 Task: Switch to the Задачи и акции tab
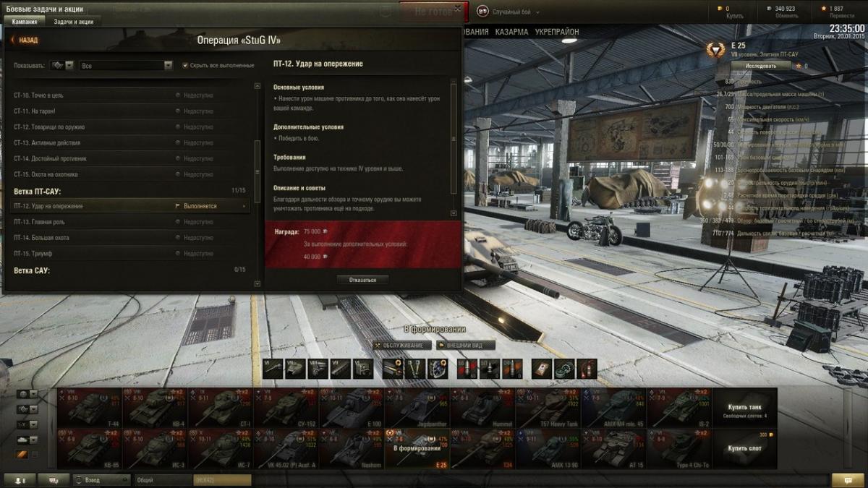coord(73,22)
